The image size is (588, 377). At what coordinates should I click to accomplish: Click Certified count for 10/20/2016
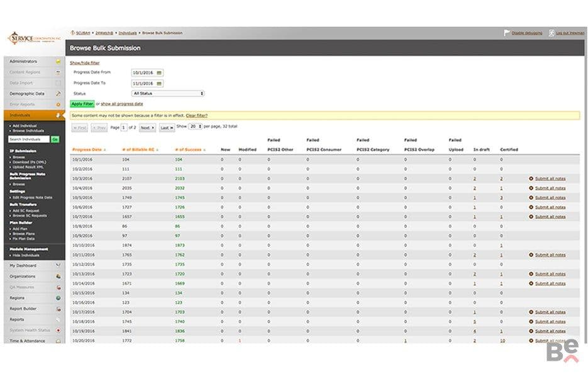pyautogui.click(x=502, y=341)
